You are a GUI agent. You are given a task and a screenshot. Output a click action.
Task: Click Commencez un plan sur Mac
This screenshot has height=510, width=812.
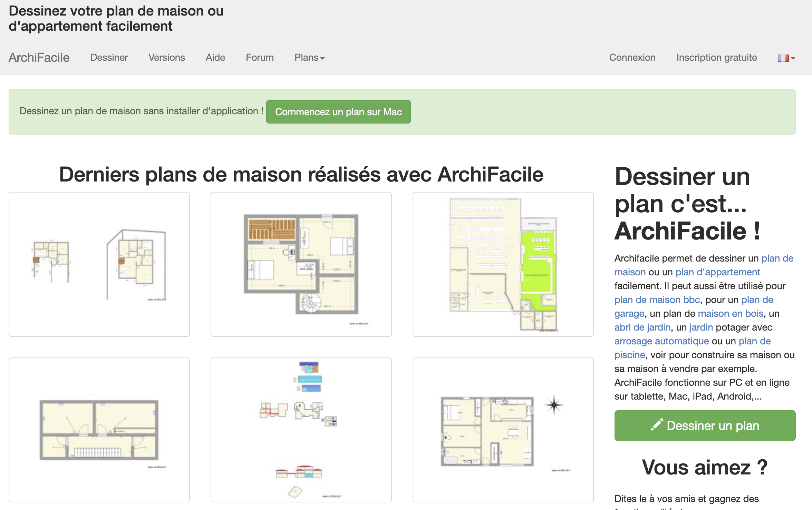click(338, 112)
